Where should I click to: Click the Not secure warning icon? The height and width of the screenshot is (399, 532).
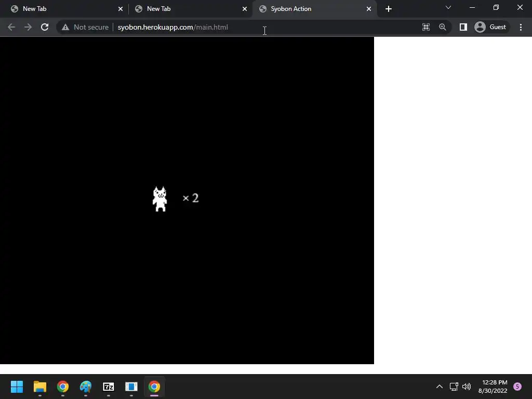[65, 27]
